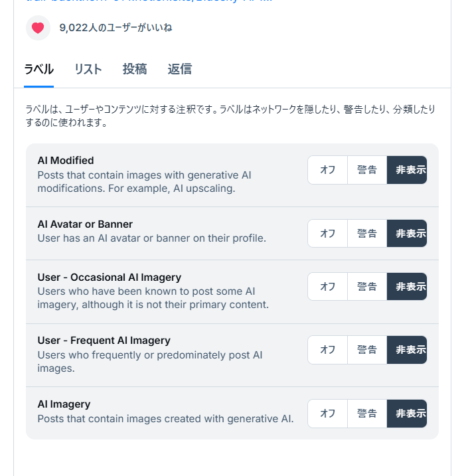Open the likes count text

(x=116, y=28)
